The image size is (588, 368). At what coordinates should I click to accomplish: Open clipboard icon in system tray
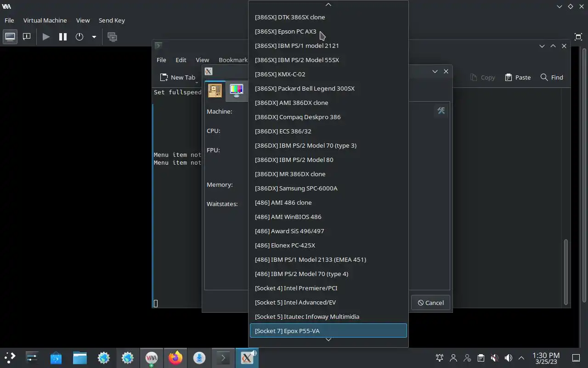click(481, 358)
